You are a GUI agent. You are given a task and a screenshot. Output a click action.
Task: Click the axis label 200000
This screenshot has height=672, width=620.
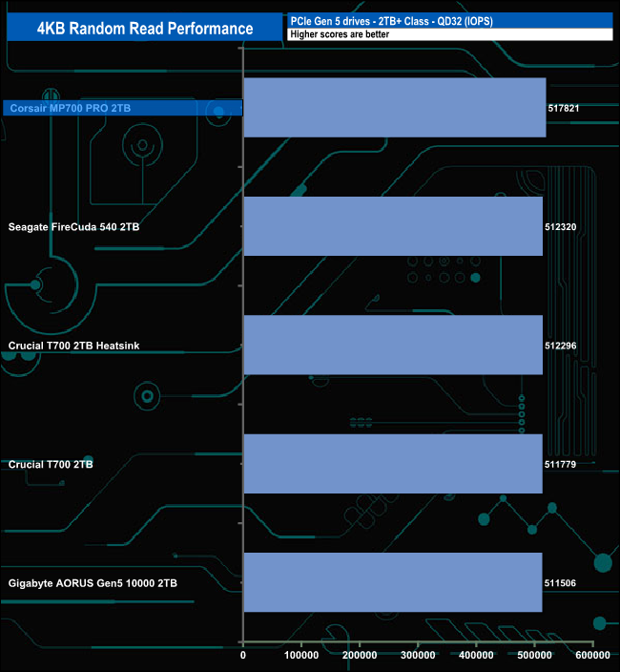pyautogui.click(x=360, y=655)
